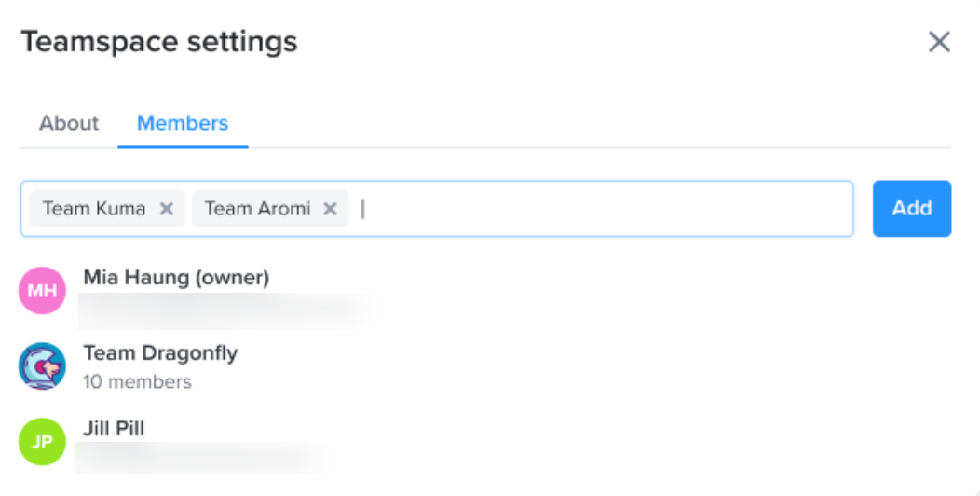This screenshot has width=980, height=496.
Task: Click the 10 members label
Action: click(x=138, y=381)
